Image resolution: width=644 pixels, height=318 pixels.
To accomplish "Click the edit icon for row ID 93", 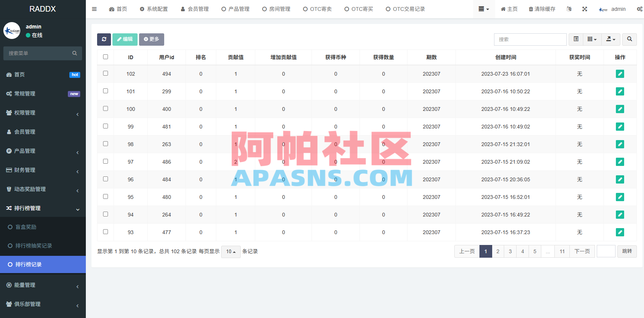I will [620, 232].
